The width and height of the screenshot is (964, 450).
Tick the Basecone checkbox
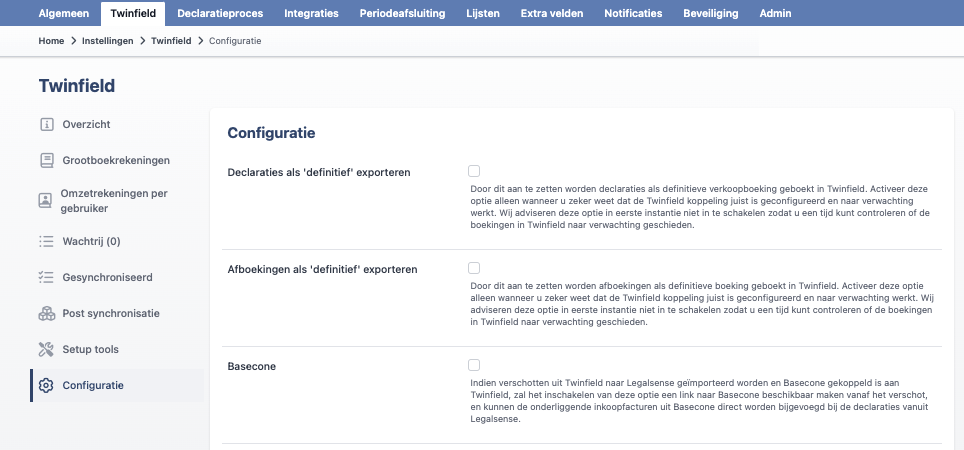pyautogui.click(x=474, y=365)
